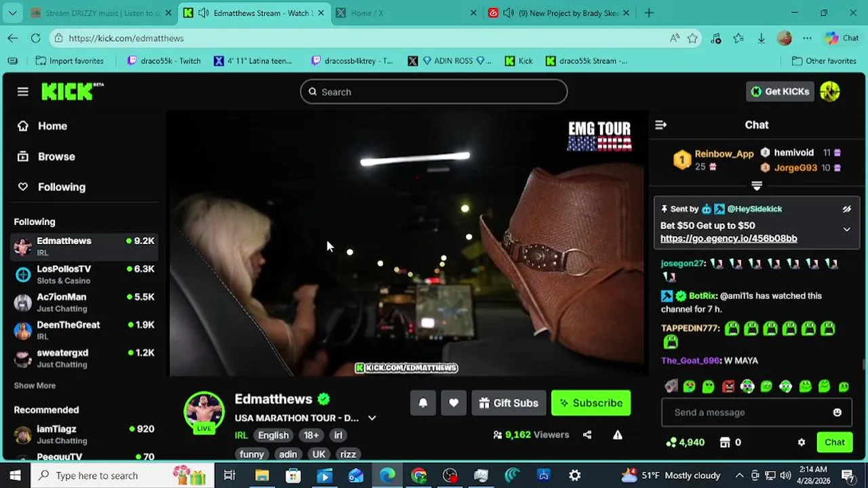This screenshot has width=868, height=488.
Task: Open the Kick hamburger sidebar menu
Action: pyautogui.click(x=23, y=91)
